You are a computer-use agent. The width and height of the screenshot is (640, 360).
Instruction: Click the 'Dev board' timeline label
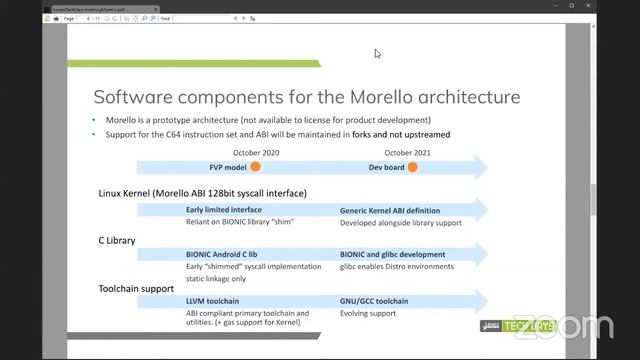387,167
